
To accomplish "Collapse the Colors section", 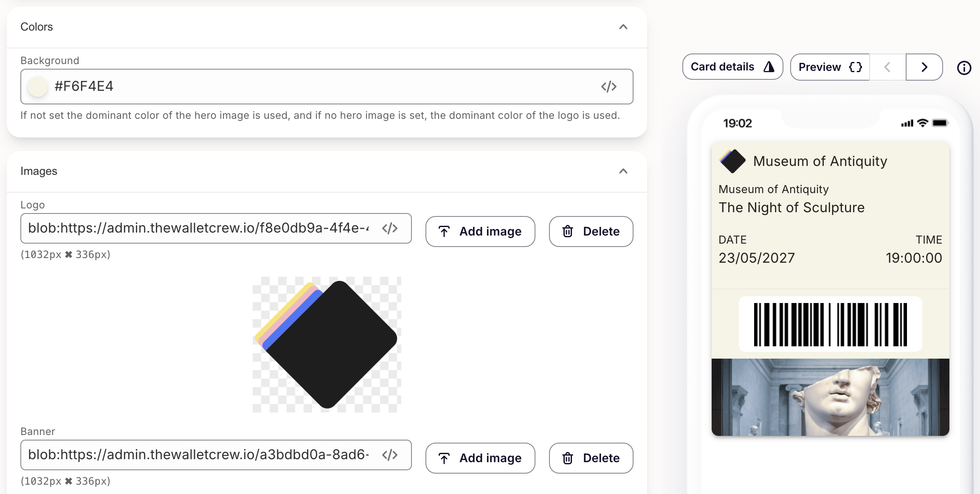I will [623, 27].
